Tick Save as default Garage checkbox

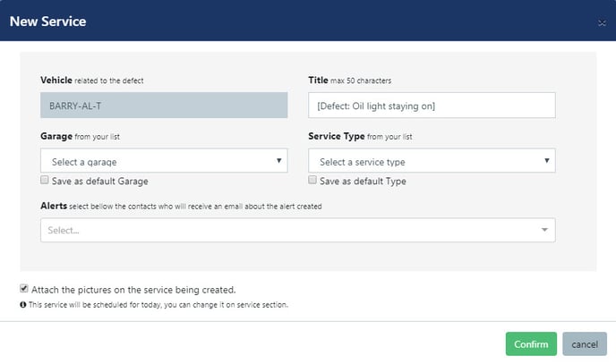(45, 180)
